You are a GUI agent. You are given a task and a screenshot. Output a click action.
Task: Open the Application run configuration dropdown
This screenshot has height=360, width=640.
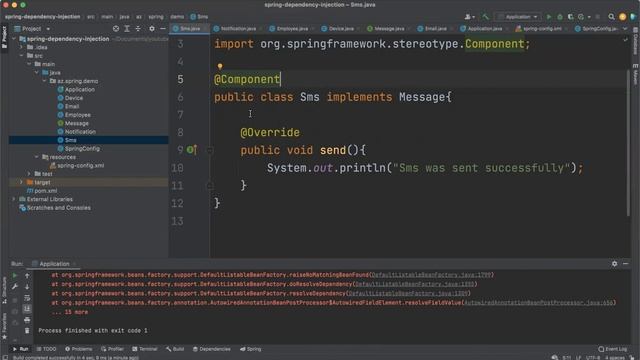pos(518,17)
